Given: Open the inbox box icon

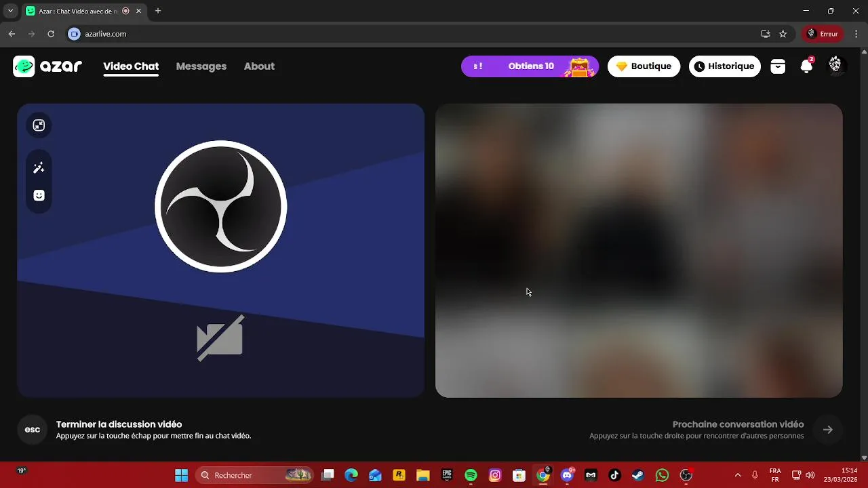Looking at the screenshot, I should click(x=778, y=66).
